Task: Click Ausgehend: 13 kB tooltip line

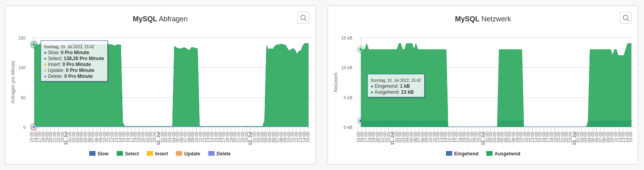Action: coord(392,92)
